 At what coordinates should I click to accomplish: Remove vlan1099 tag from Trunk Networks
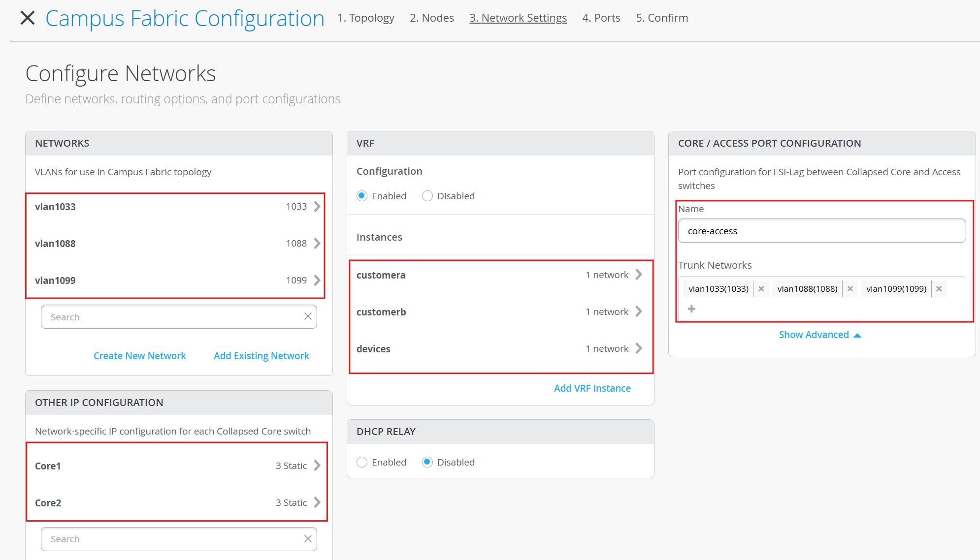tap(939, 289)
